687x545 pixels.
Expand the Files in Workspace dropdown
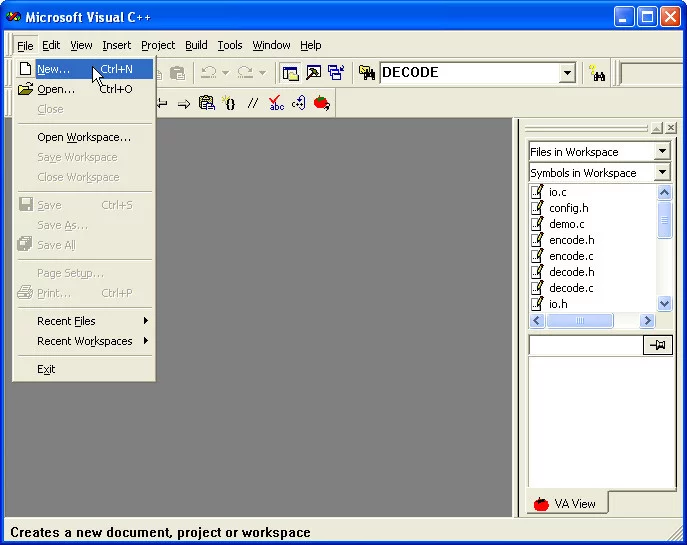pos(662,152)
